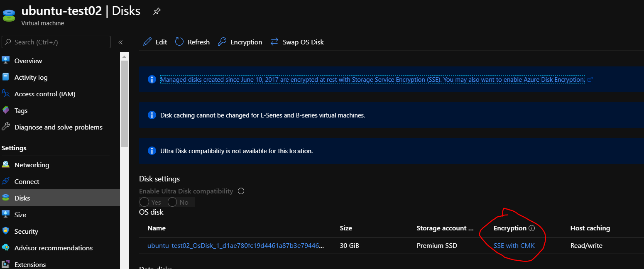
Task: Click the Premium SSD cell
Action: [437, 245]
